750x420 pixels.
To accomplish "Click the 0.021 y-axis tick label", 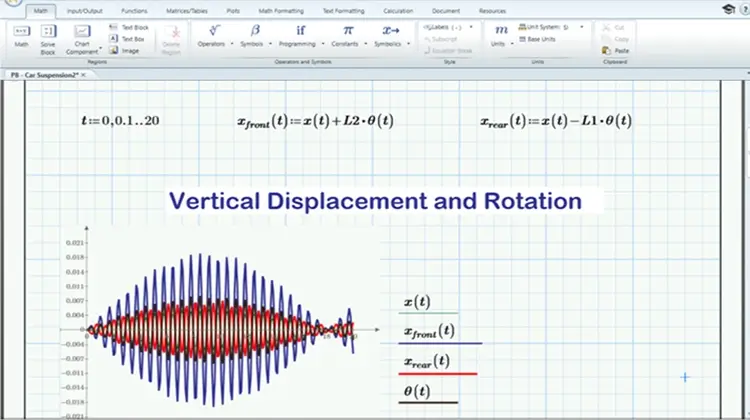I will tap(75, 243).
